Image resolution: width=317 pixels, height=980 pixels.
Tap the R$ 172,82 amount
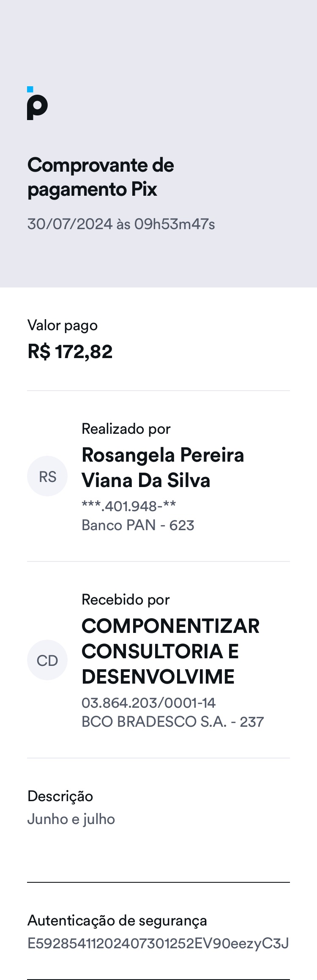pyautogui.click(x=70, y=352)
